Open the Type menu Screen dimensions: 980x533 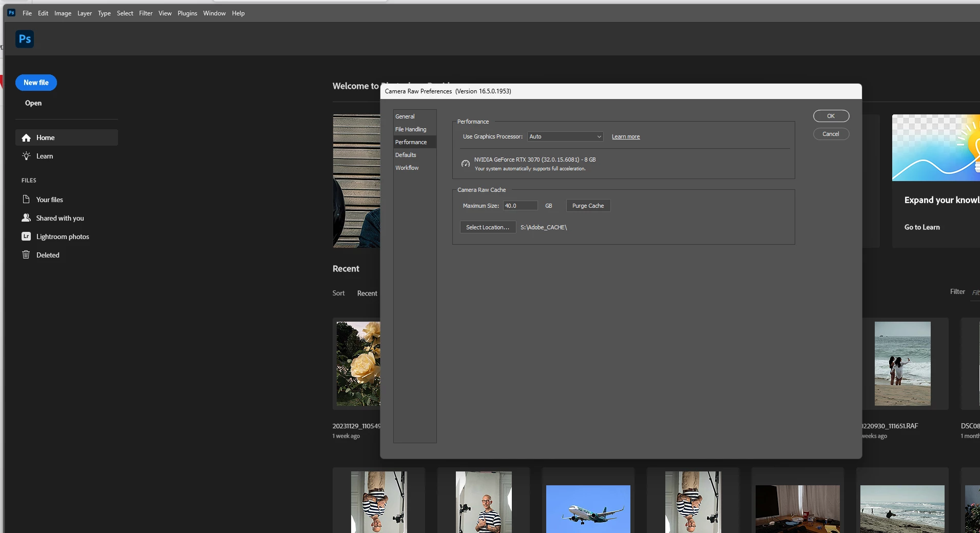click(104, 13)
